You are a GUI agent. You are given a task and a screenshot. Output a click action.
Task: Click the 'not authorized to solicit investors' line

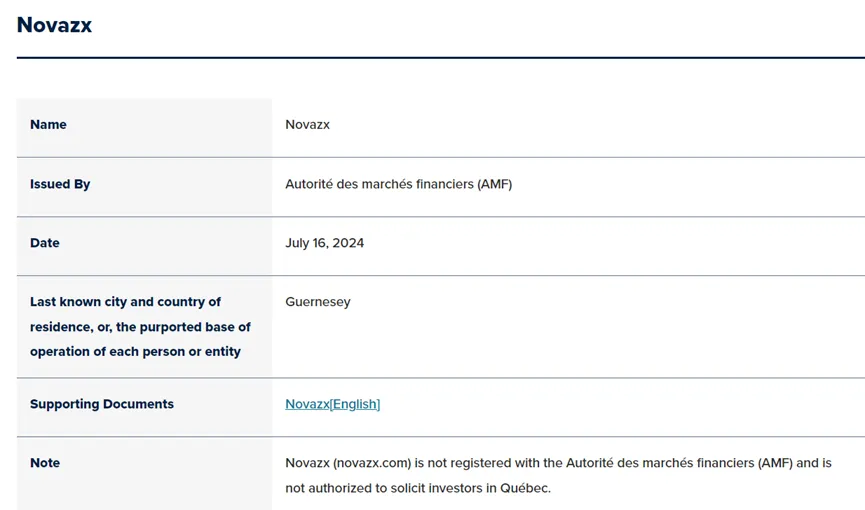pos(418,488)
